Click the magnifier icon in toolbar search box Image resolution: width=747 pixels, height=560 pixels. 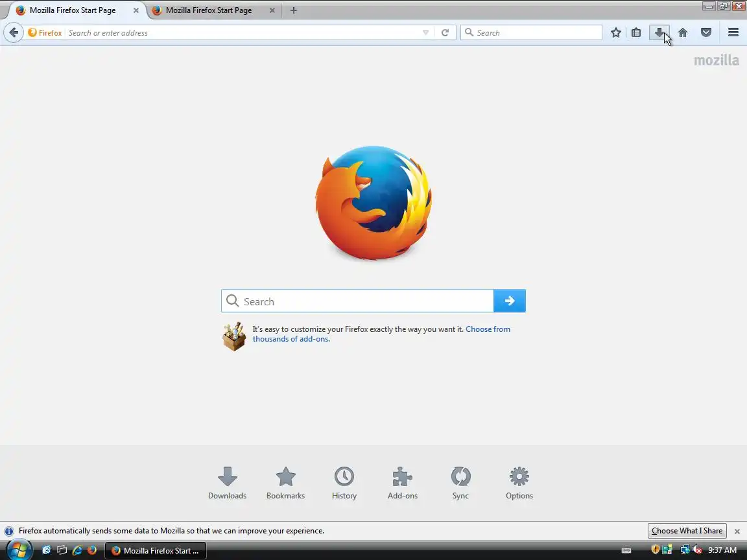[x=469, y=32]
